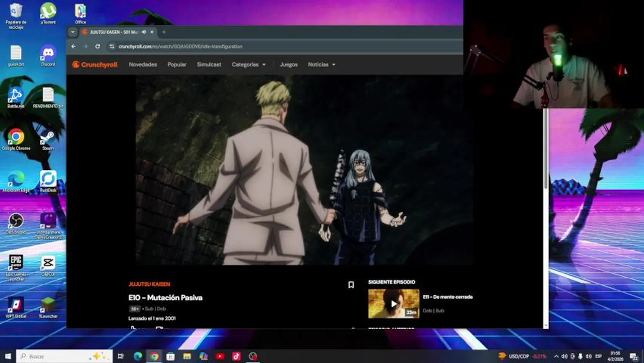644x363 pixels.
Task: Switch to Chrome on the taskbar
Action: [154, 356]
